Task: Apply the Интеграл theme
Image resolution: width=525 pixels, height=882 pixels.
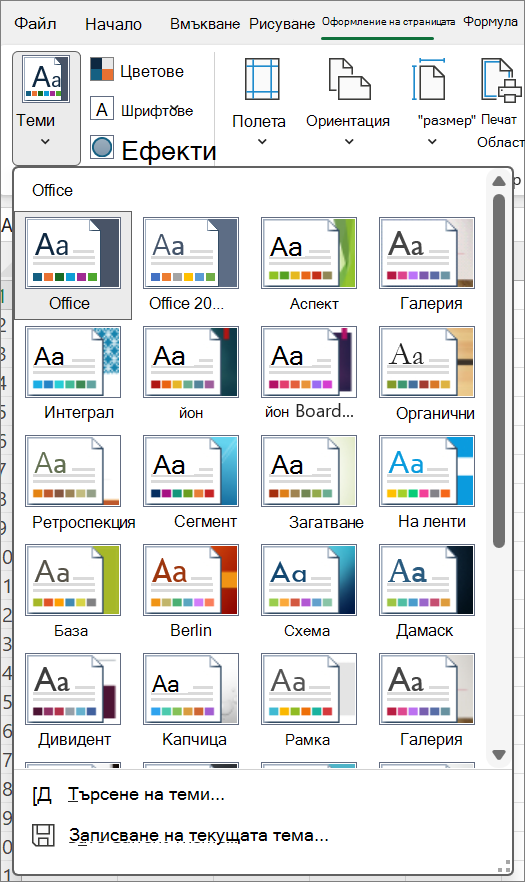Action: tap(73, 374)
